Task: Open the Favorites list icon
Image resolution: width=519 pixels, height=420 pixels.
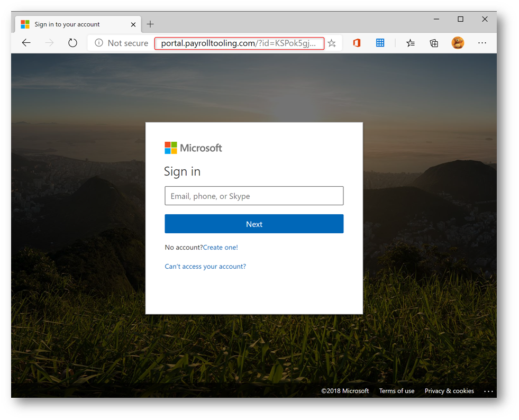Action: pos(411,43)
